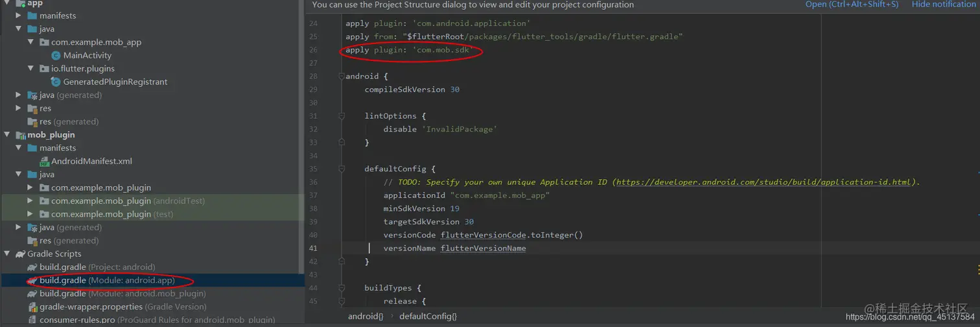The width and height of the screenshot is (980, 327).
Task: Fold the defaultConfig { block
Action: tap(341, 169)
